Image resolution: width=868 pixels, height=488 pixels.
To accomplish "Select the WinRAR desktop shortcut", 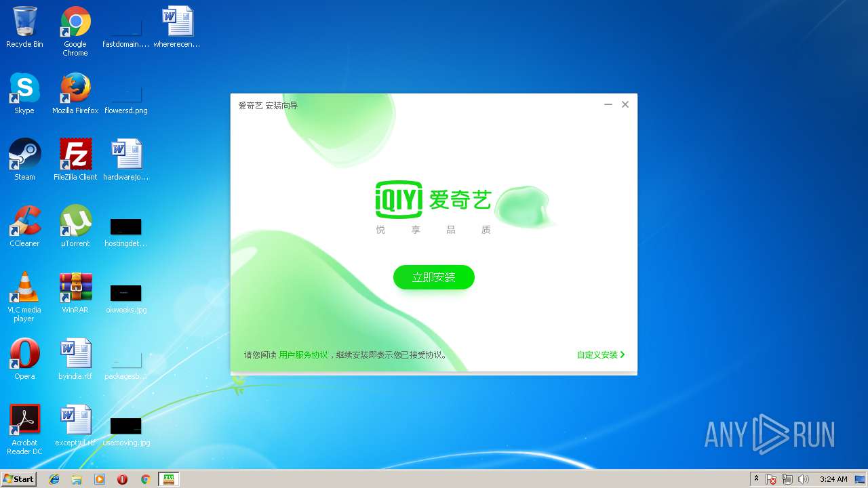I will (x=75, y=293).
